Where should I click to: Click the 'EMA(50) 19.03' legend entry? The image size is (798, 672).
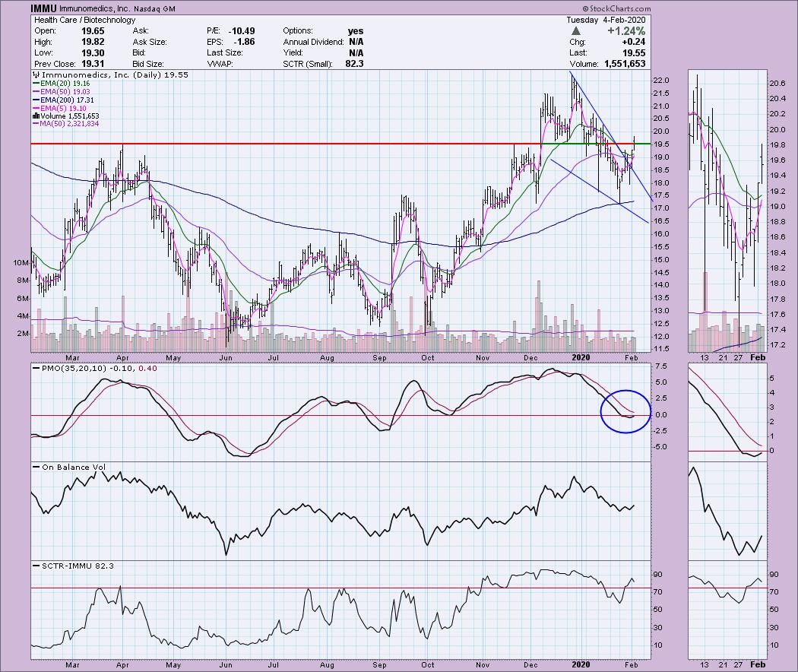click(x=65, y=92)
